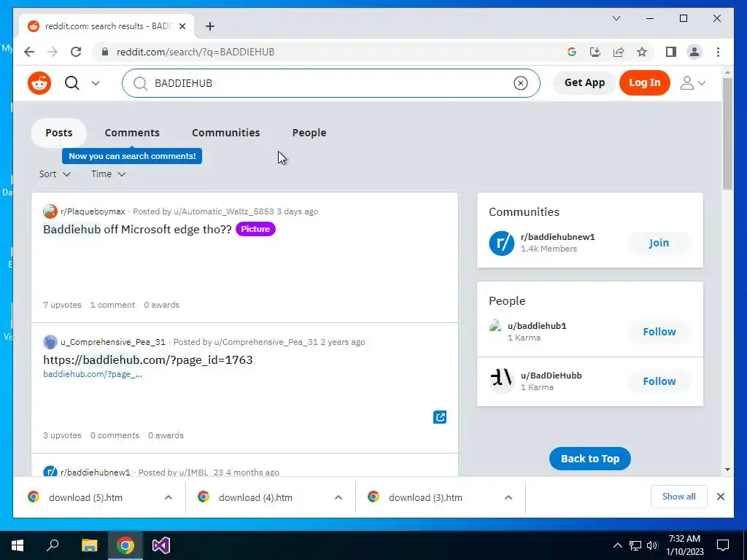Click the share page icon

619,52
